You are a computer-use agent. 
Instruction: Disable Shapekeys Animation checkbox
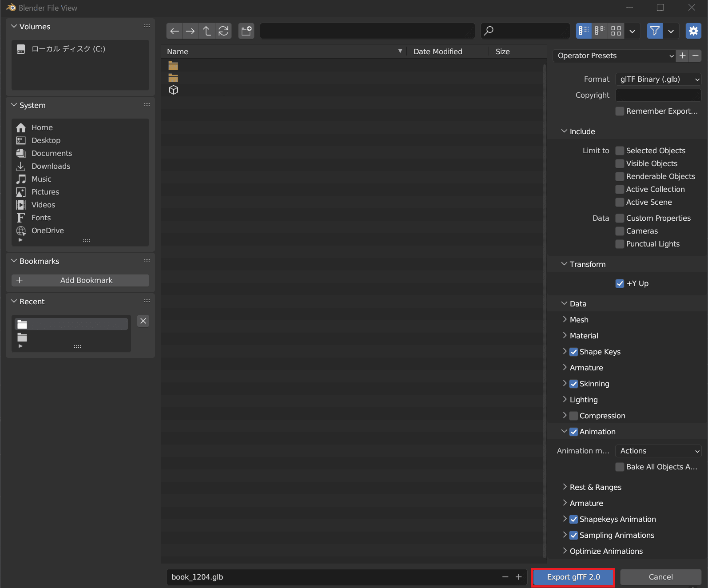pos(573,519)
